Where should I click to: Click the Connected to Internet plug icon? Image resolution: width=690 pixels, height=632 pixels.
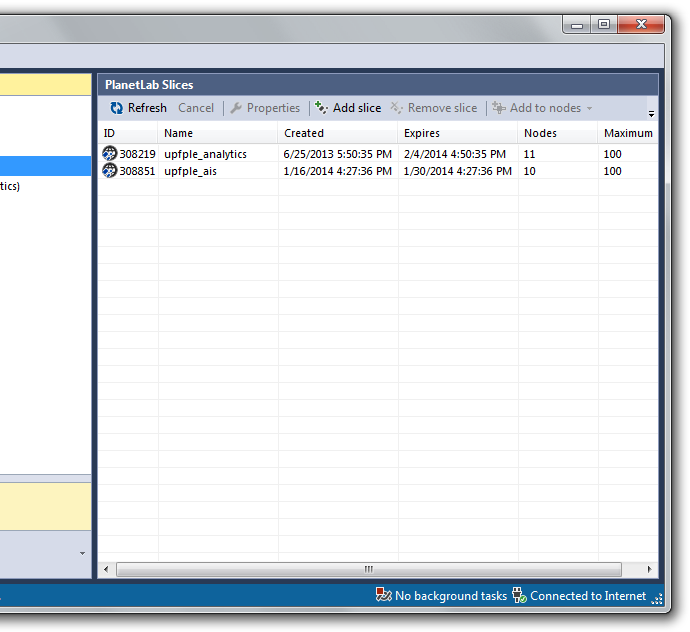pos(520,595)
